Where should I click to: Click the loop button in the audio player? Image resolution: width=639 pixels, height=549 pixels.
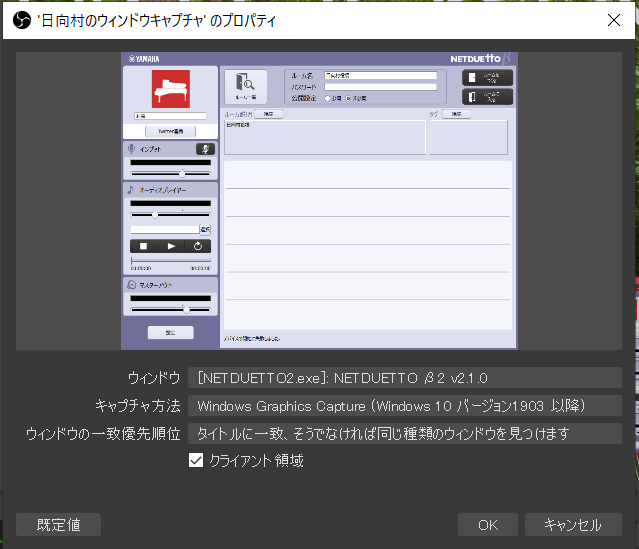pos(198,246)
